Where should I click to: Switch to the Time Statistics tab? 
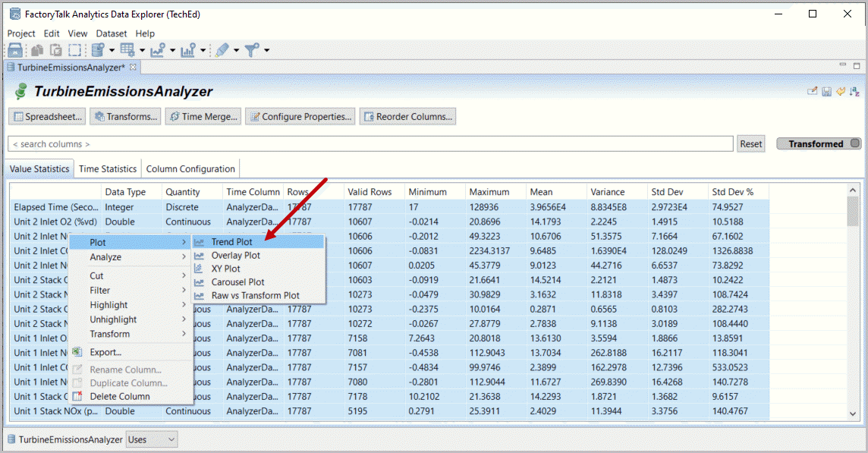(108, 169)
